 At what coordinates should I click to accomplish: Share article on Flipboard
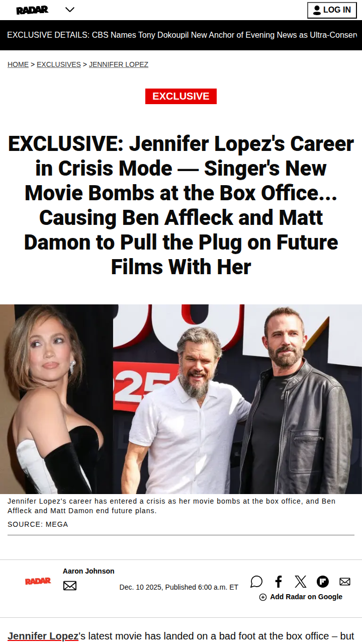point(323,582)
